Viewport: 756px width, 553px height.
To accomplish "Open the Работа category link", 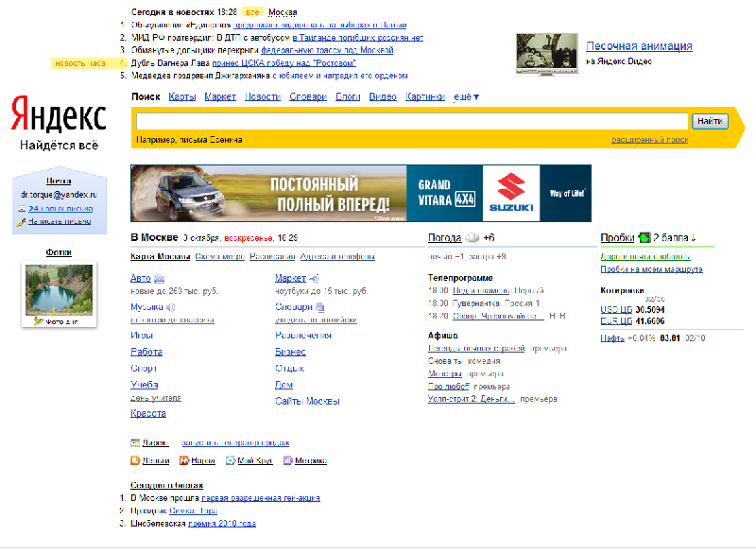I will coord(146,352).
